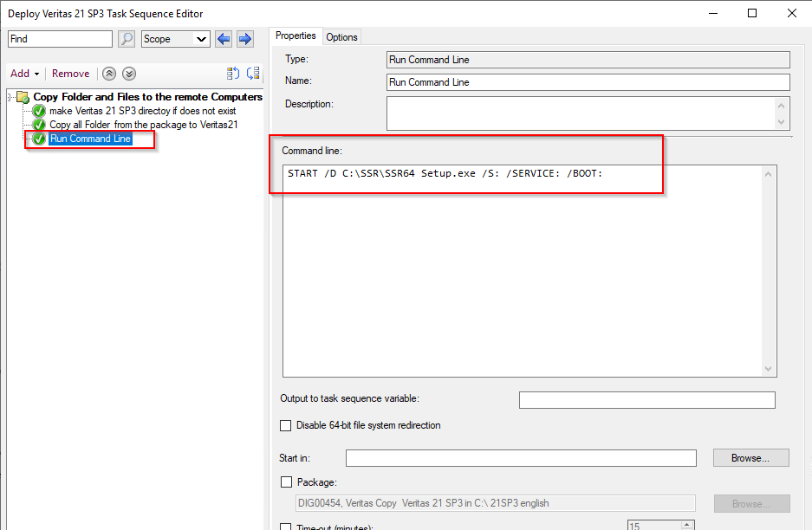
Task: Select make Veritas 21 SP3 directoy step
Action: [142, 111]
